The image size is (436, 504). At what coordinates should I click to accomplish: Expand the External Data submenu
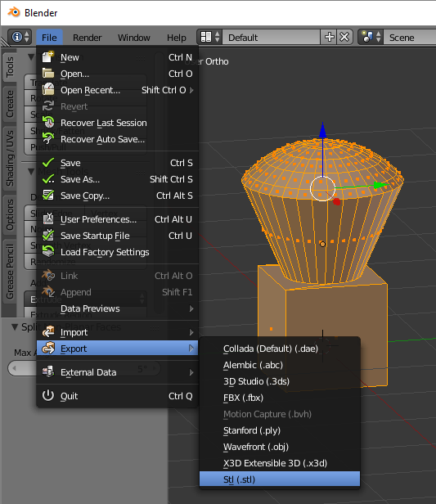(118, 372)
